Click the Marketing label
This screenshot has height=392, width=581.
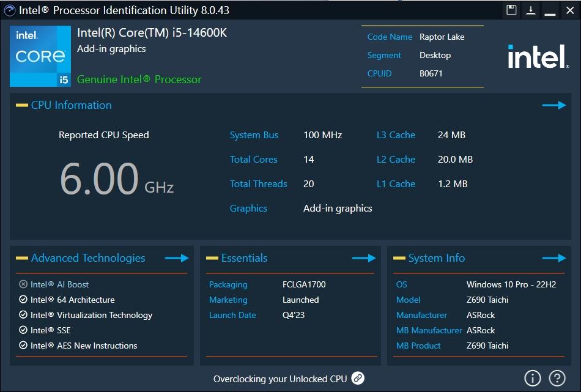[x=228, y=300]
